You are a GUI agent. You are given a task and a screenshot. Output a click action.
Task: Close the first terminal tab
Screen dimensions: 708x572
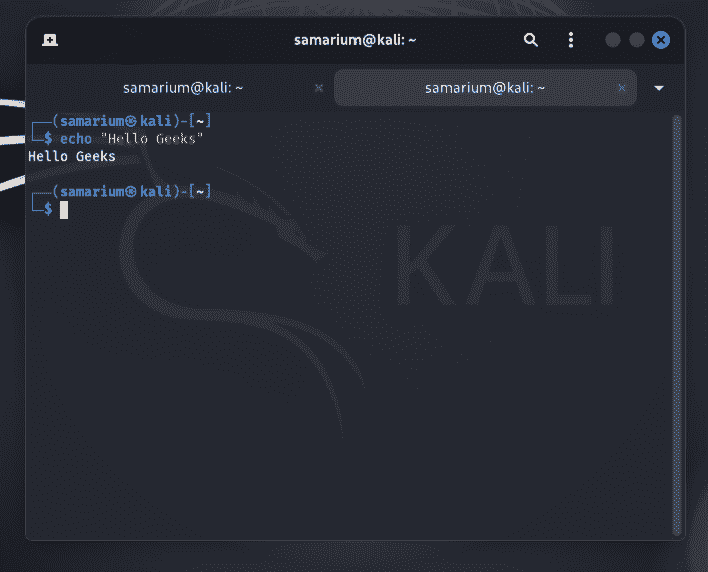pyautogui.click(x=319, y=88)
